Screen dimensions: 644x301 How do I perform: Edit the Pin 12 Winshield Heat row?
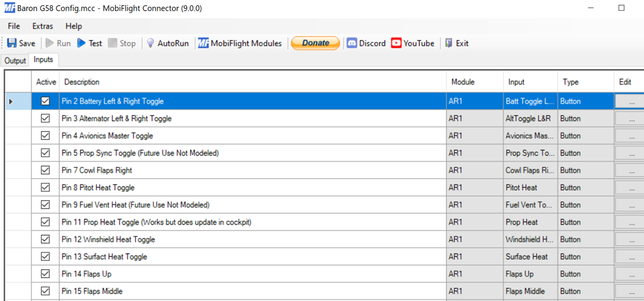(x=630, y=239)
